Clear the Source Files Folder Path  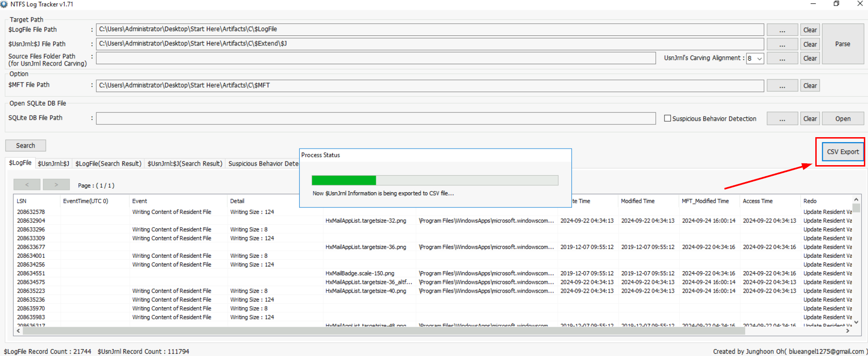[x=810, y=58]
